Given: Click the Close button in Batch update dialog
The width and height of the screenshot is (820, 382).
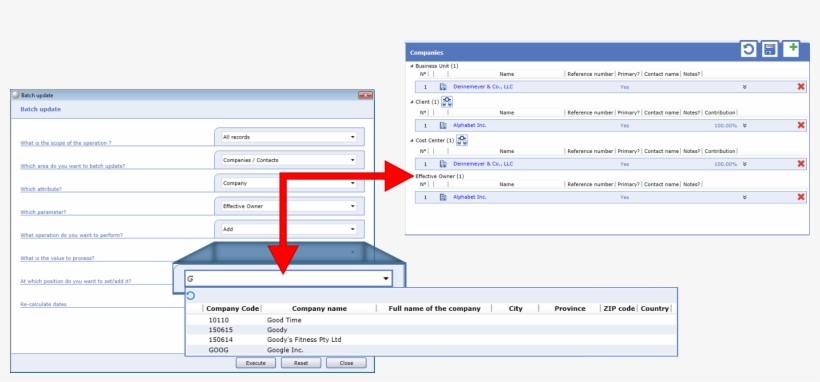Looking at the screenshot, I should tap(346, 363).
